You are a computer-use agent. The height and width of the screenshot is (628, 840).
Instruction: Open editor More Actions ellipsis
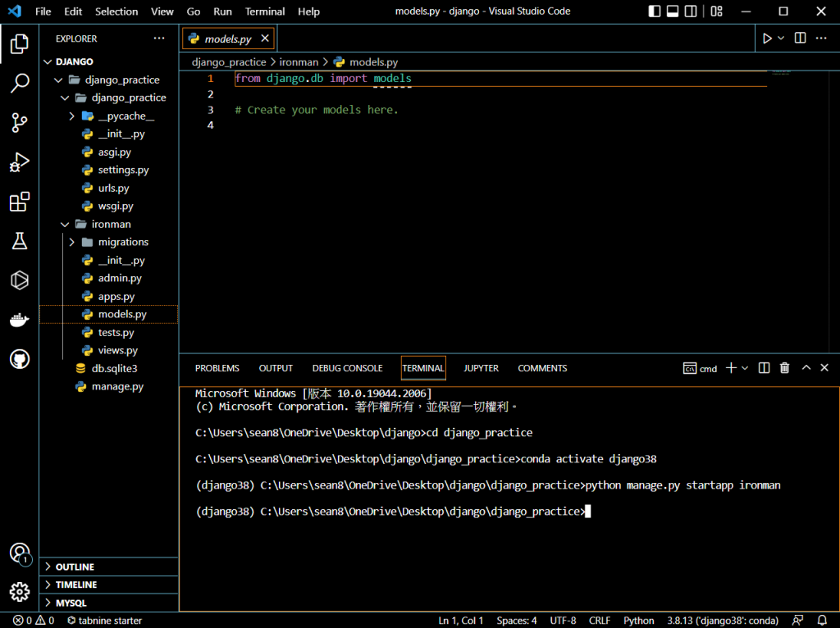[x=821, y=38]
